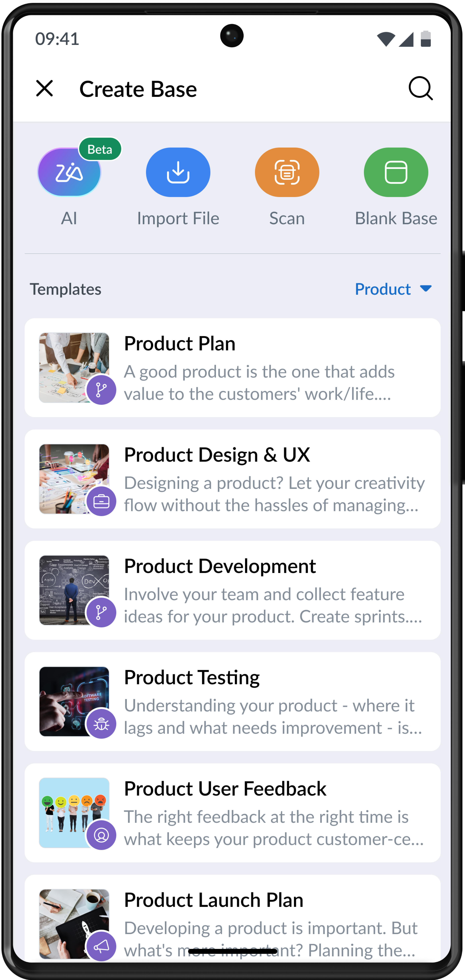The height and width of the screenshot is (980, 465).
Task: Close the Create Base screen
Action: [45, 89]
